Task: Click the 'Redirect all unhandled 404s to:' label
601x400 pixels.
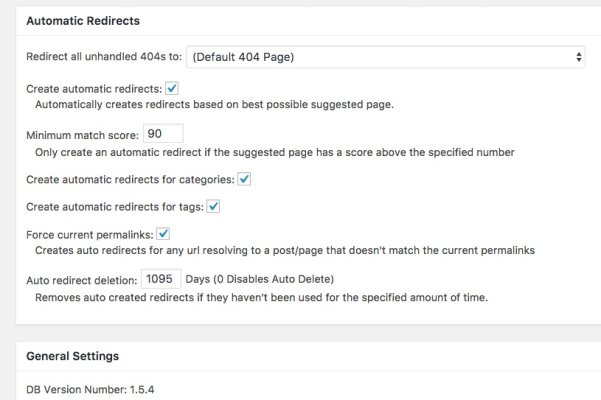Action: [104, 57]
